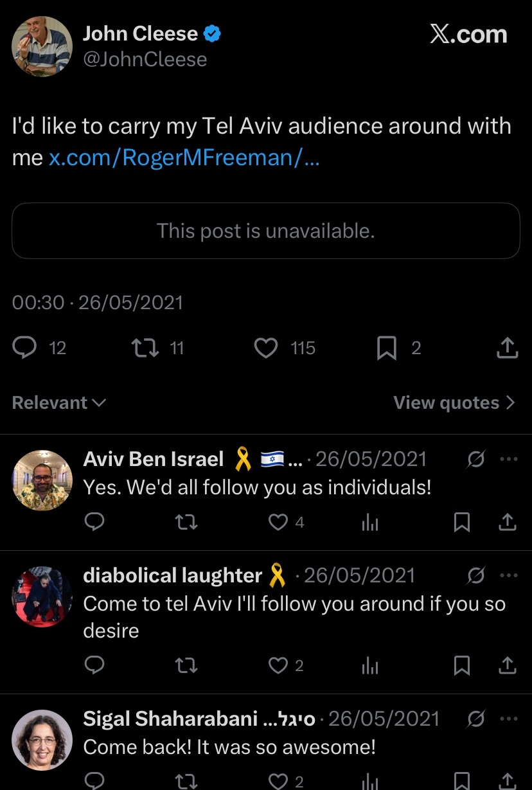Repost diabolical laughter's reply
The height and width of the screenshot is (790, 532).
pyautogui.click(x=186, y=666)
